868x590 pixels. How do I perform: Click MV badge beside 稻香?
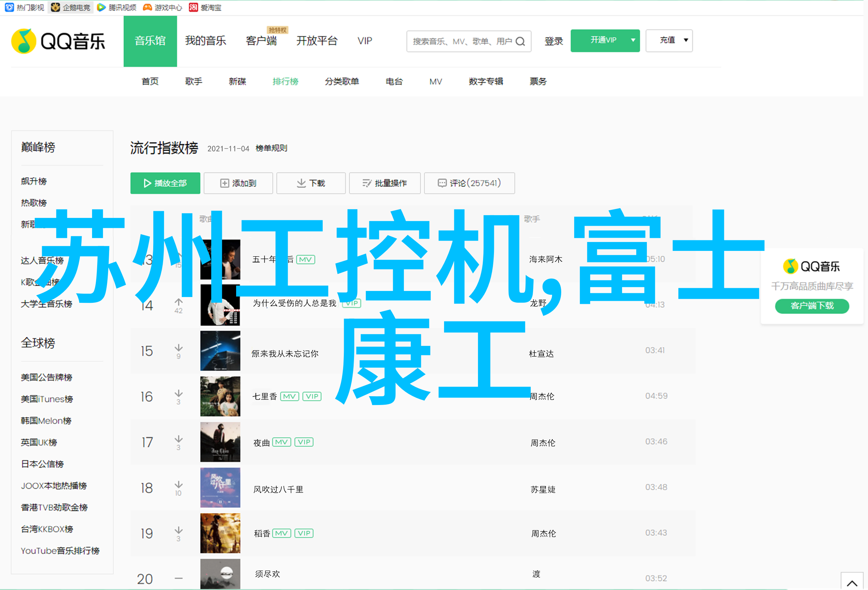point(282,533)
